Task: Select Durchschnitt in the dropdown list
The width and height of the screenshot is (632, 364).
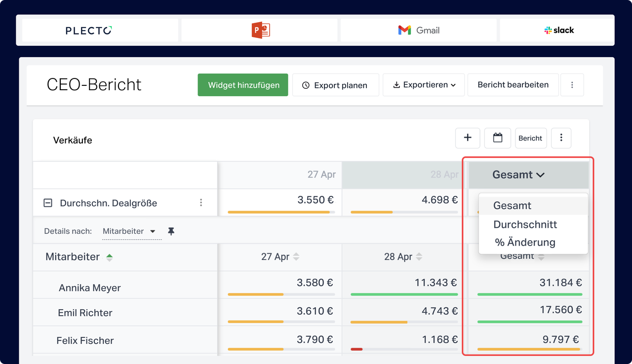Action: [533, 224]
